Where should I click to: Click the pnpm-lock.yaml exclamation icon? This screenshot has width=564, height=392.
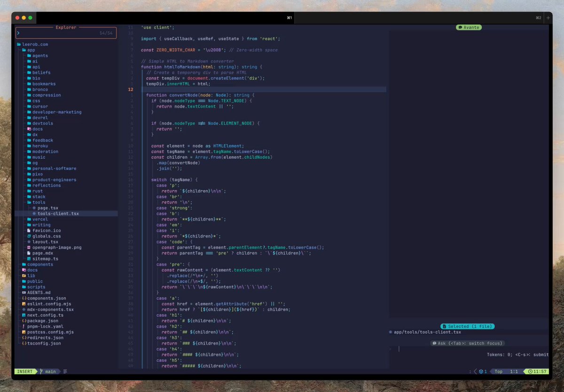point(23,326)
